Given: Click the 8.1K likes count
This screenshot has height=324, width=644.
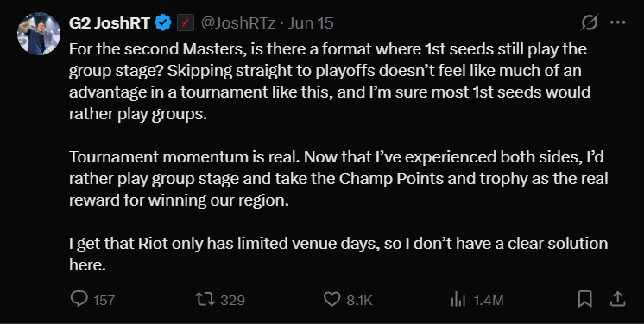Looking at the screenshot, I should 359,300.
